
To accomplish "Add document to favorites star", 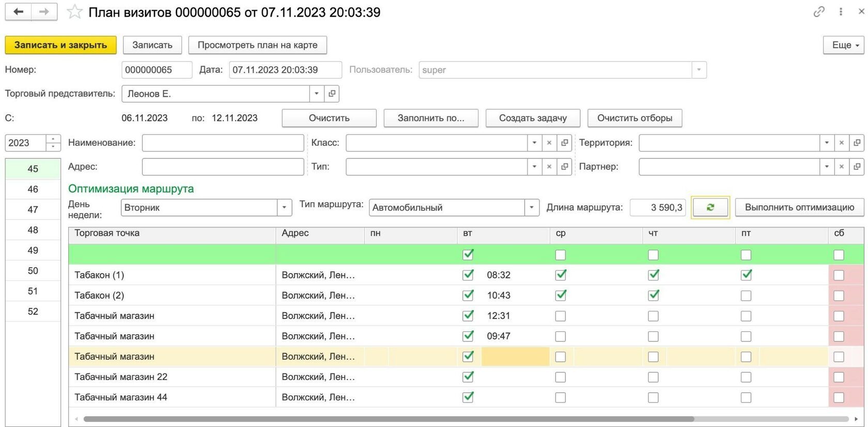I will click(74, 12).
